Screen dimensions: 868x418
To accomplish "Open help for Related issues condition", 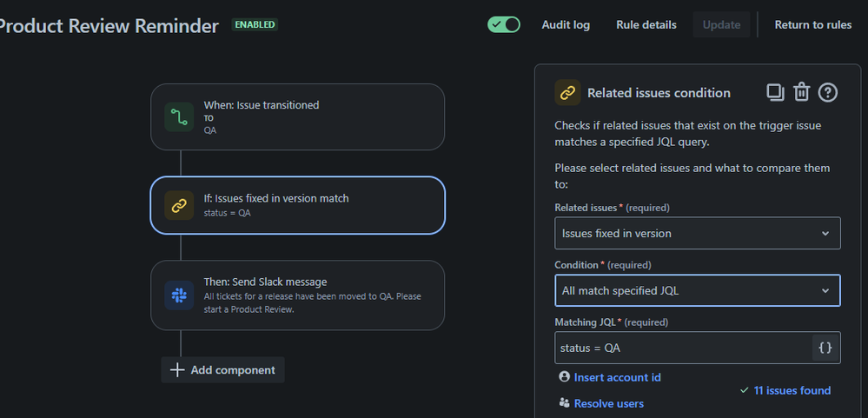I will 828,92.
